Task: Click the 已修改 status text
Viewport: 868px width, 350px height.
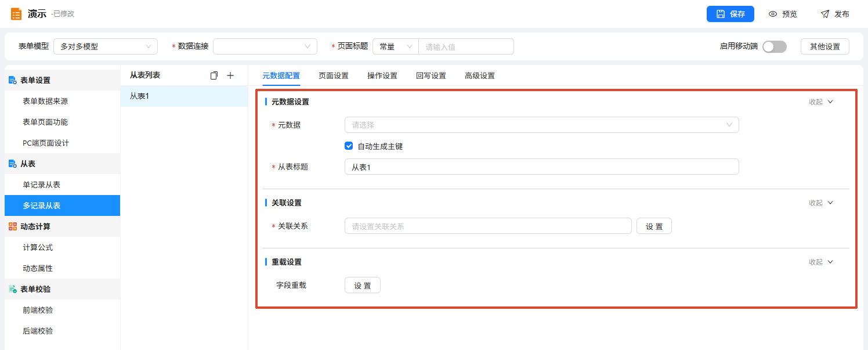Action: [x=63, y=14]
